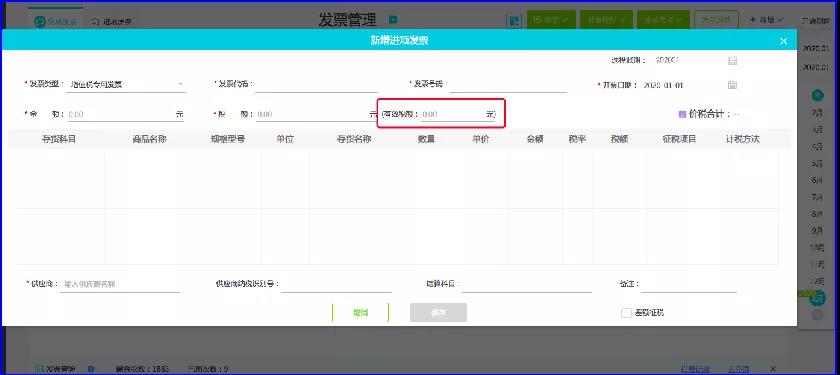The height and width of the screenshot is (375, 840).
Task: Click the 备注 remarks input field
Action: click(689, 284)
